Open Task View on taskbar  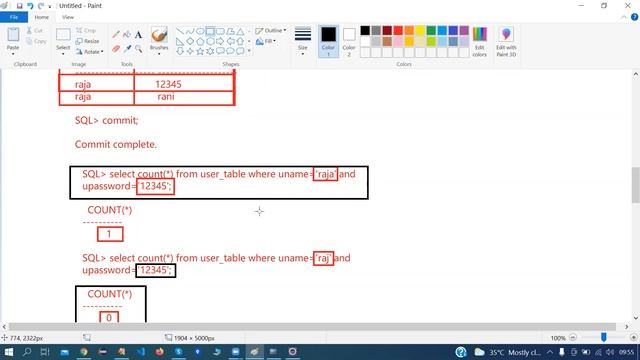point(45,352)
